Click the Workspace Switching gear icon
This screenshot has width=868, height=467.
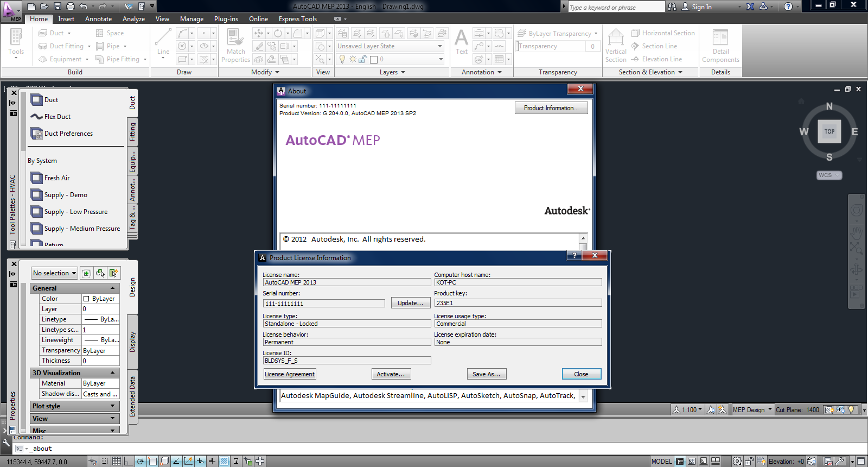coord(737,461)
